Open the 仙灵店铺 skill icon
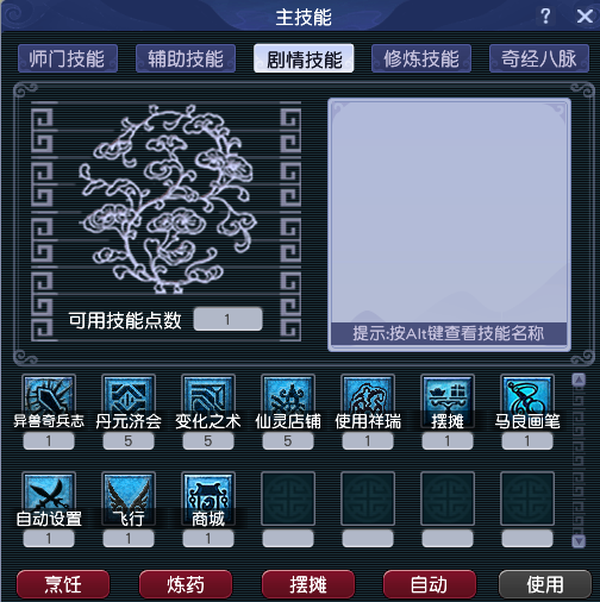The height and width of the screenshot is (602, 600). coord(288,401)
